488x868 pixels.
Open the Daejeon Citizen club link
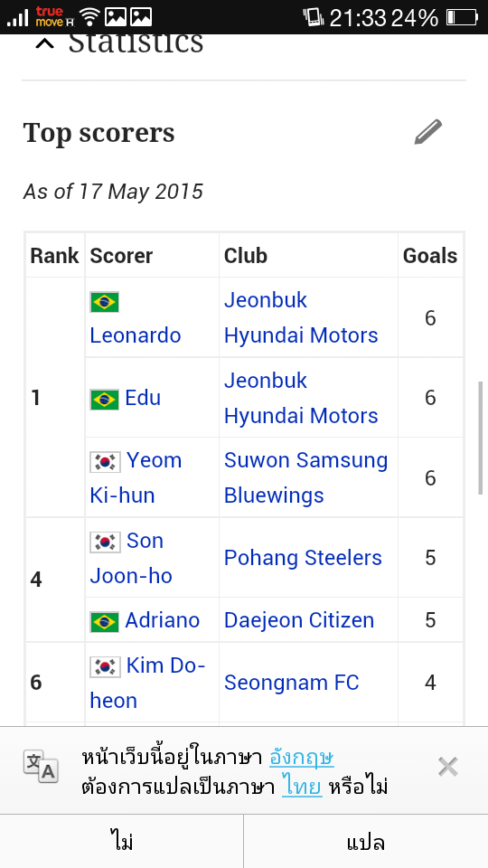pyautogui.click(x=299, y=620)
